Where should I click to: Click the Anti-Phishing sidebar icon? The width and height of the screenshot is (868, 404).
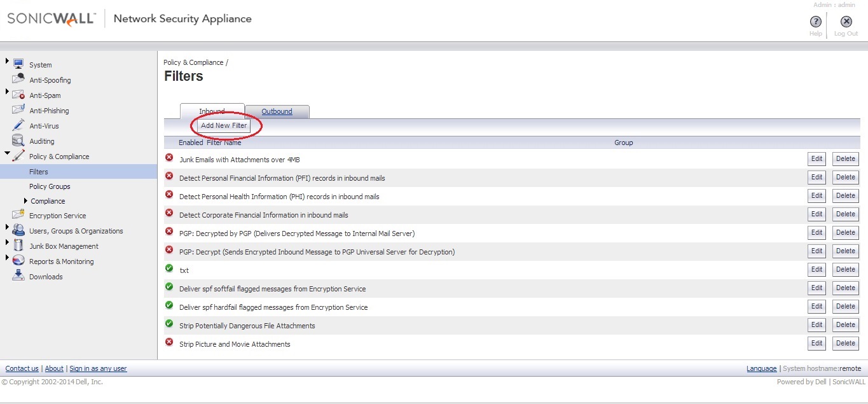[x=18, y=109]
